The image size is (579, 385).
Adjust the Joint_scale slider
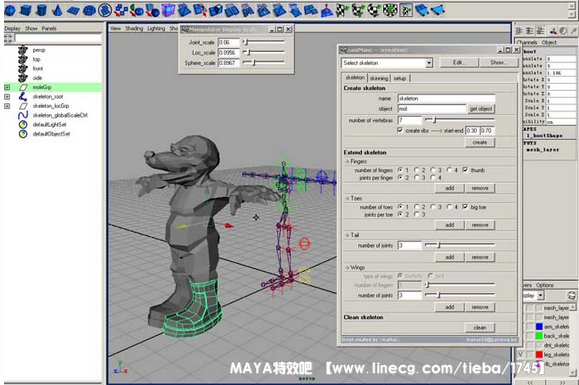(x=264, y=42)
